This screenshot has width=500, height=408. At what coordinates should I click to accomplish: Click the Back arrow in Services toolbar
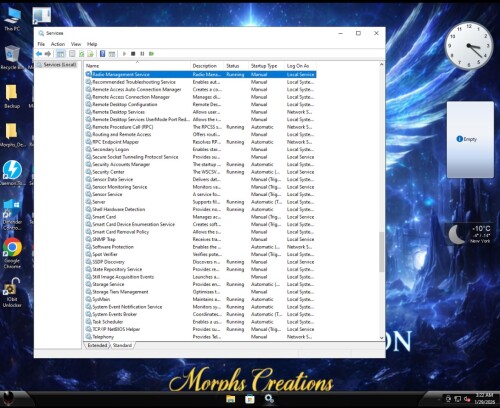39,54
